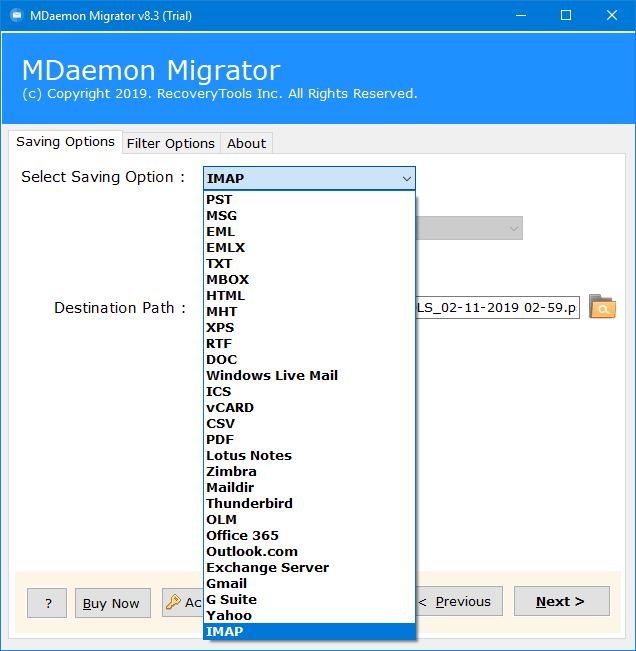
Task: Collapse the Select Saving Option dropdown arrow
Action: pos(406,179)
